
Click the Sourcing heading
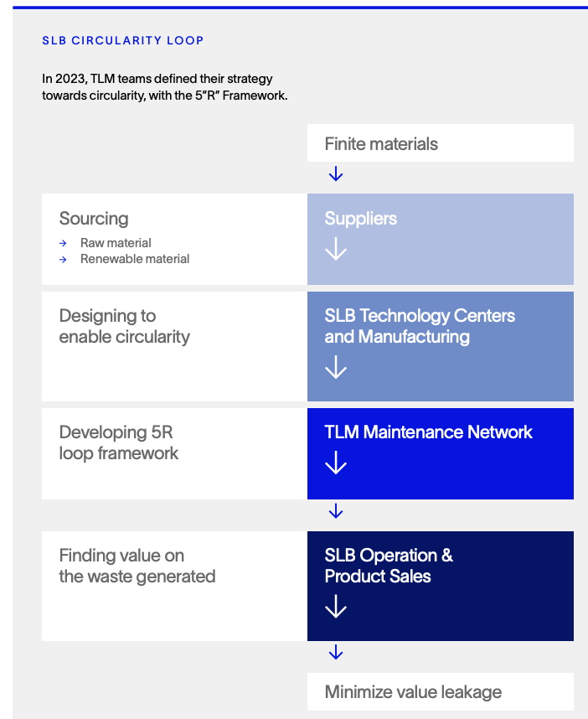[94, 219]
